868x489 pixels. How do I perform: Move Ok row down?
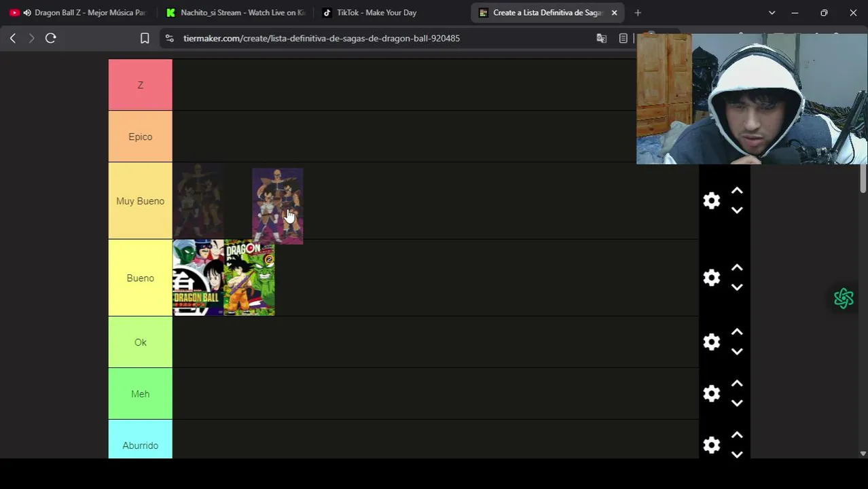coord(737,352)
